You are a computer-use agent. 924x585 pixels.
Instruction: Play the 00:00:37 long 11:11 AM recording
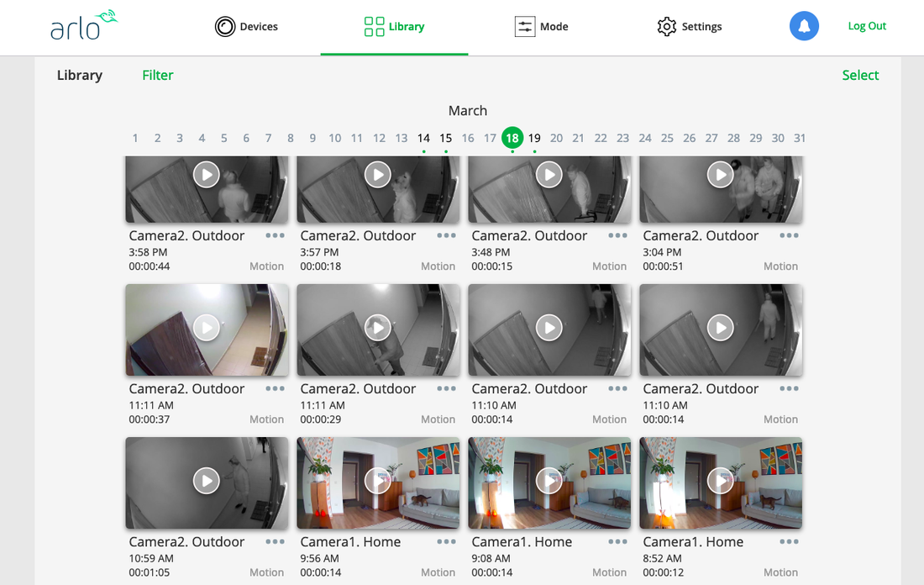tap(207, 327)
